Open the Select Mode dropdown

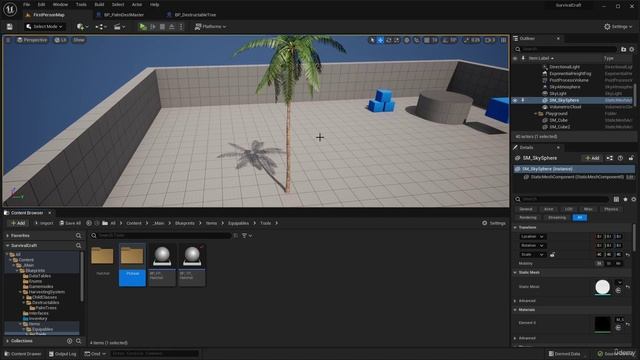44,27
